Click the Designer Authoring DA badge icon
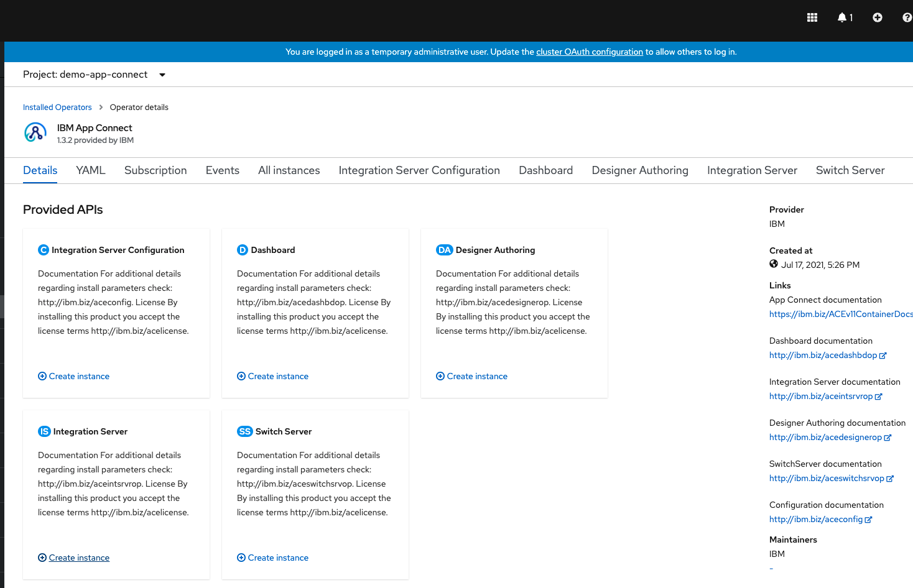This screenshot has width=913, height=588. point(445,249)
